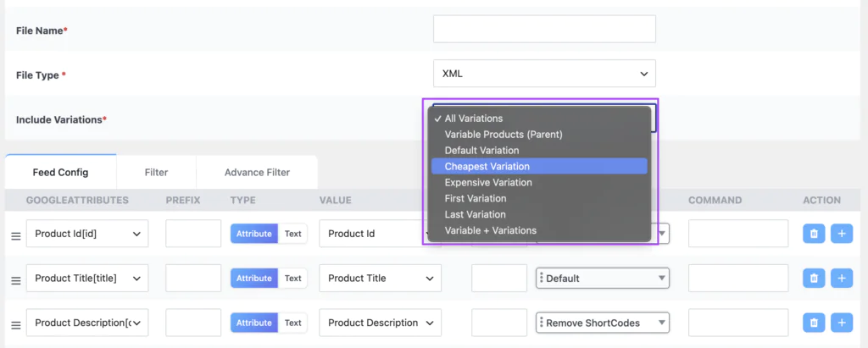Open the Default output type dropdown

(603, 278)
